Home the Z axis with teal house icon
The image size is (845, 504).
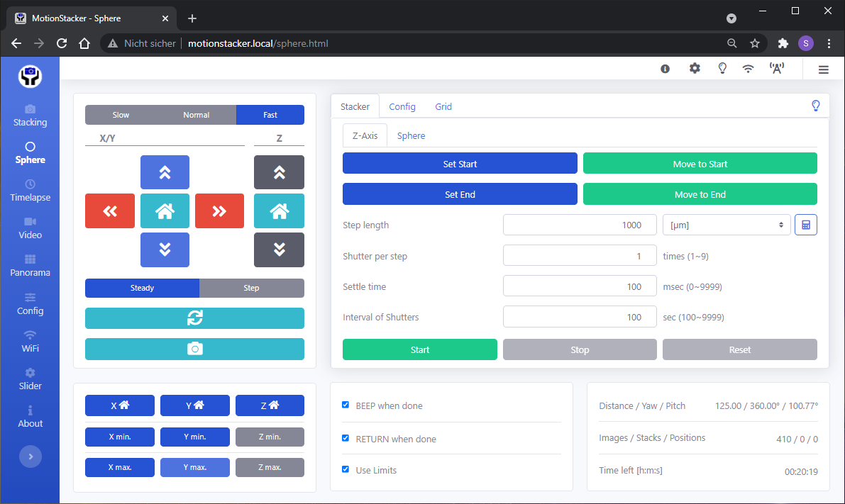(x=279, y=211)
